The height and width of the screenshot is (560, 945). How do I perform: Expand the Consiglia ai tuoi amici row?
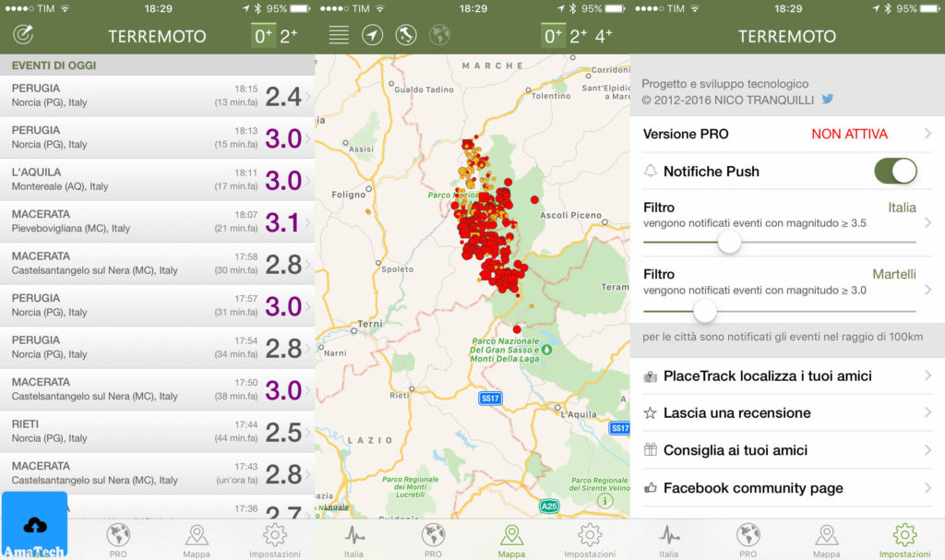tap(786, 450)
